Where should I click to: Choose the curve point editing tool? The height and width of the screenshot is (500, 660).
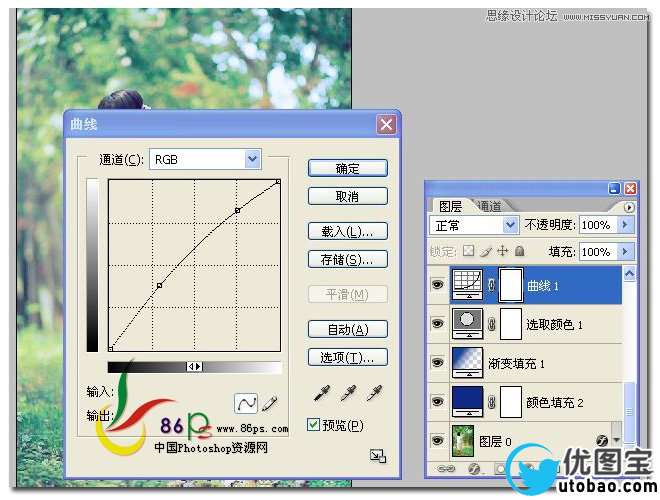246,403
